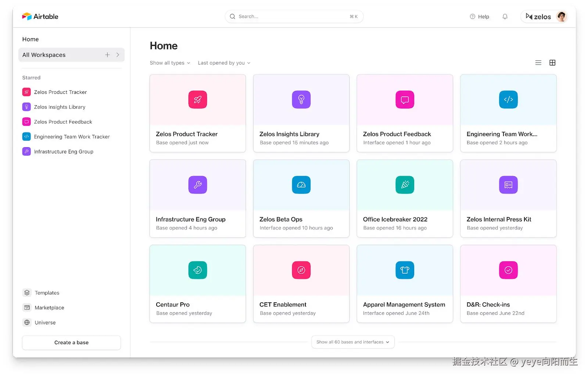588x377 pixels.
Task: Click the Home page heading
Action: coord(164,46)
